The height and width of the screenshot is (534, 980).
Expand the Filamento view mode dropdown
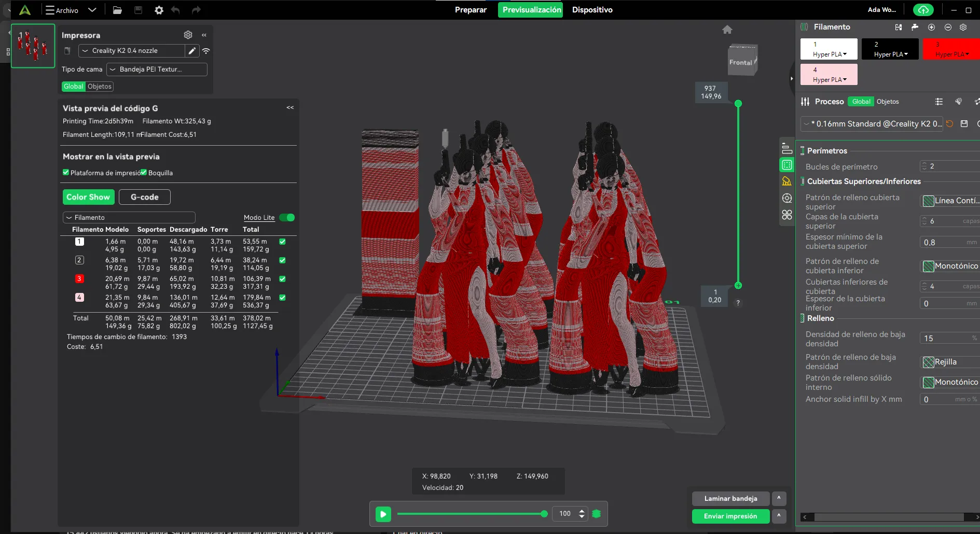(129, 218)
